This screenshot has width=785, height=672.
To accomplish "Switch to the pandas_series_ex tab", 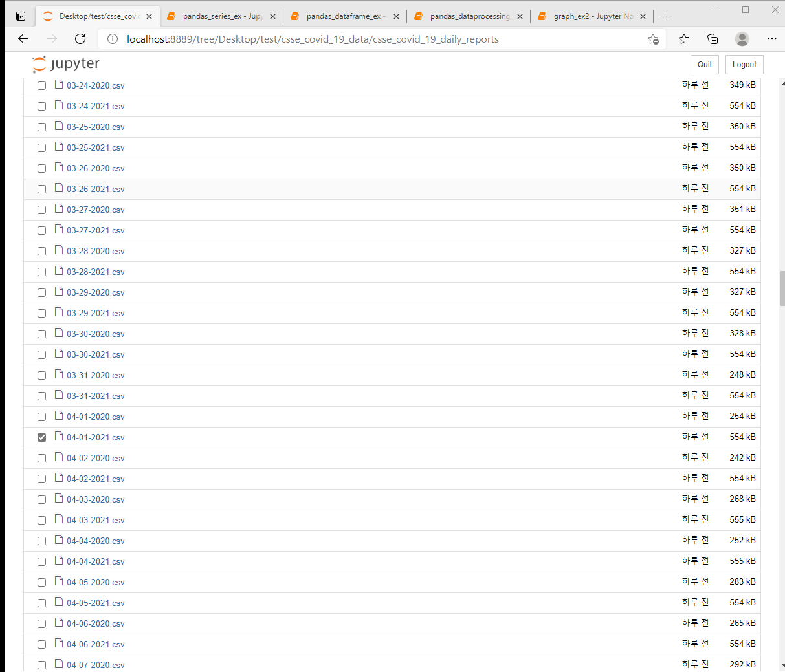I will pos(221,16).
